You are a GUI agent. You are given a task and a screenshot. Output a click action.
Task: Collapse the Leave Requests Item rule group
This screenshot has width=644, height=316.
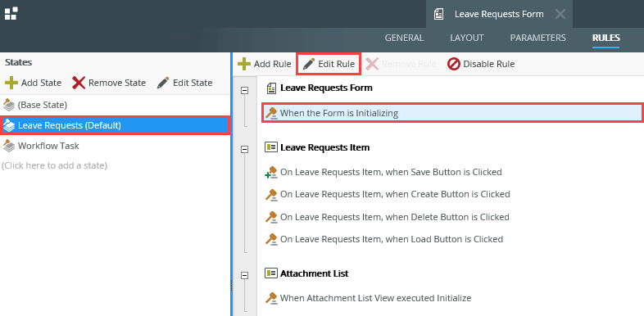point(245,150)
